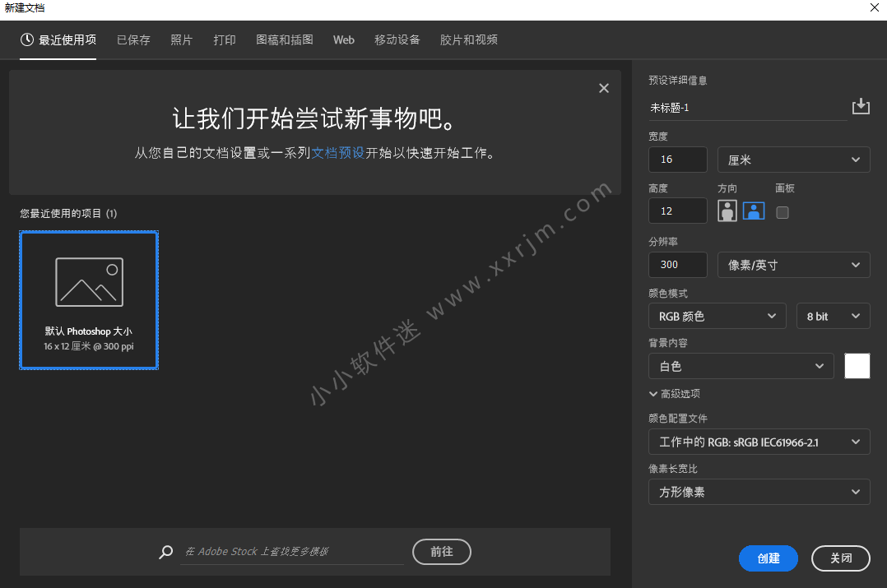887x588 pixels.
Task: Click the 前往 button beside search
Action: point(442,552)
